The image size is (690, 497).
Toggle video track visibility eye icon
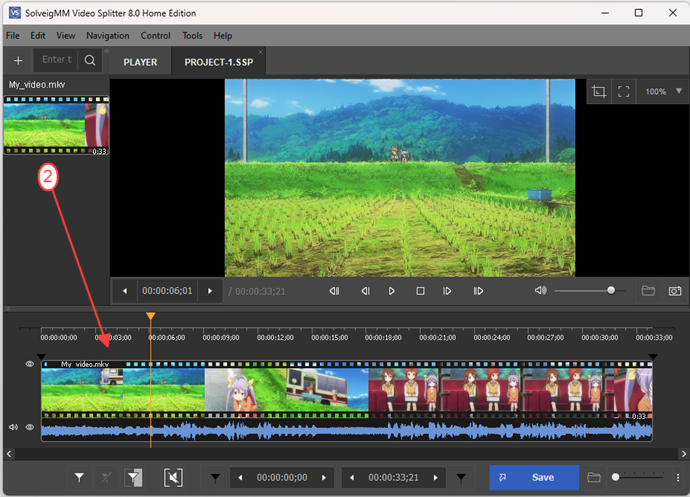[29, 364]
